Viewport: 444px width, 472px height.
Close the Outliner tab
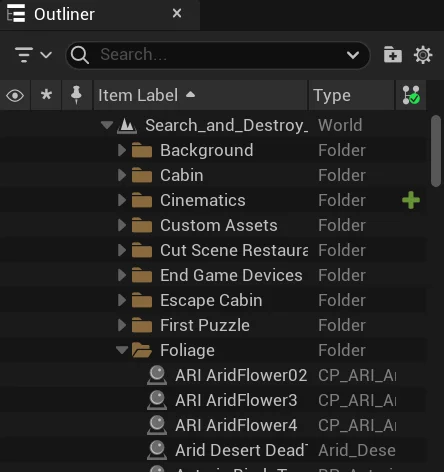click(177, 13)
